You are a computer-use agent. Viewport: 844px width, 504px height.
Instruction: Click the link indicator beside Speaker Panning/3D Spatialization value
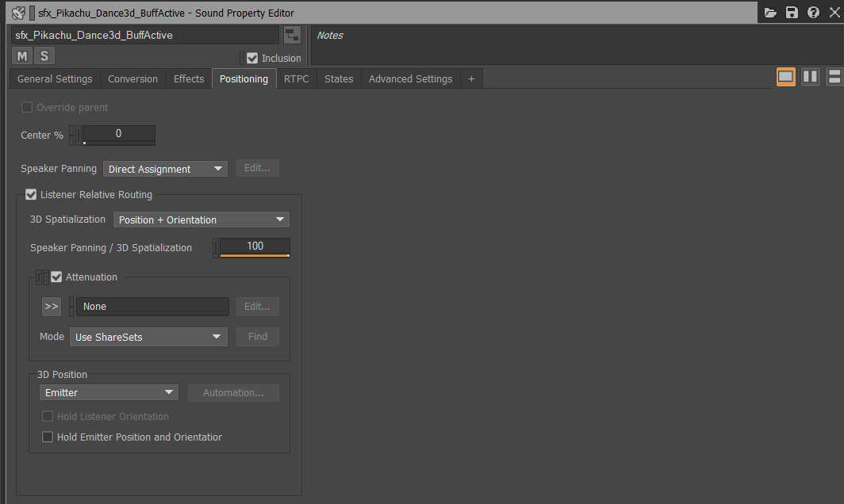coord(216,248)
